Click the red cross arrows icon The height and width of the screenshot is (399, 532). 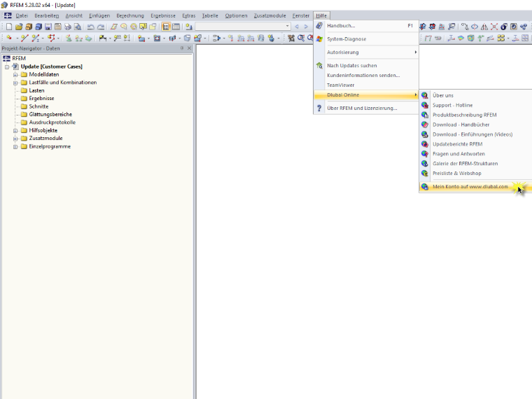pyautogui.click(x=494, y=27)
